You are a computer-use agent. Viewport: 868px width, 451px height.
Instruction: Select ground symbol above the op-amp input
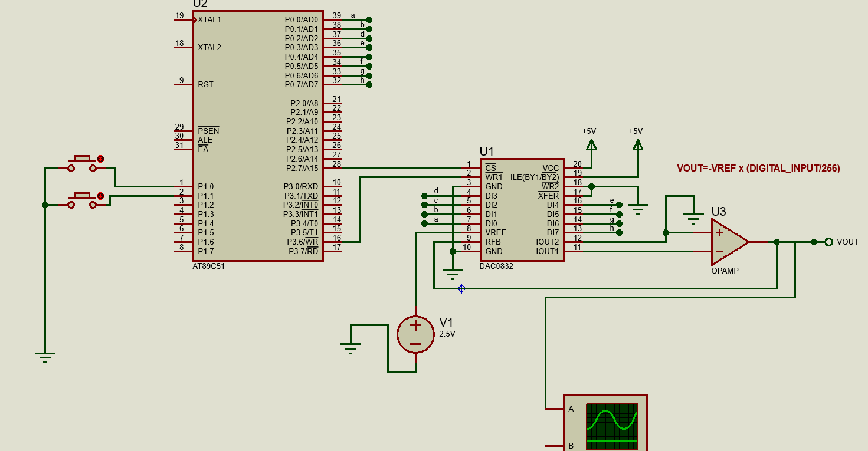tap(693, 219)
